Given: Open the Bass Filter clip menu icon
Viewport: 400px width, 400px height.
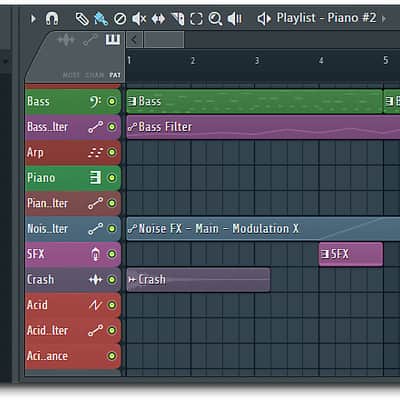Looking at the screenshot, I should click(132, 127).
